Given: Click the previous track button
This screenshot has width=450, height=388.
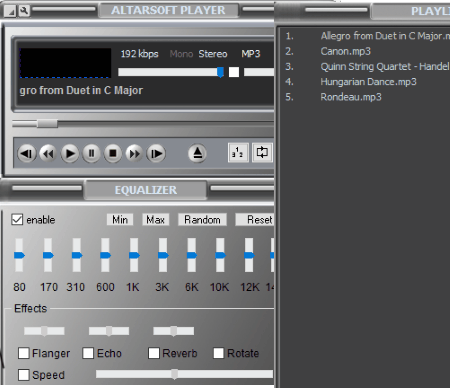Looking at the screenshot, I should pos(27,154).
